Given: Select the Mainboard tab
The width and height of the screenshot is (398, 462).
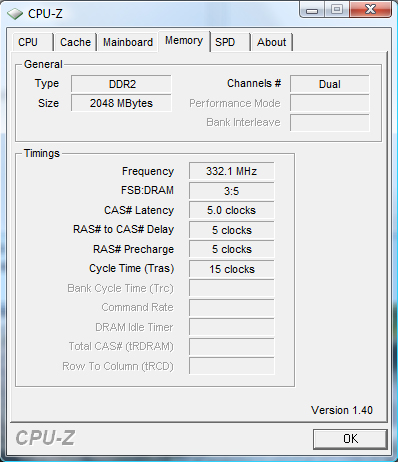Looking at the screenshot, I should click(x=128, y=42).
